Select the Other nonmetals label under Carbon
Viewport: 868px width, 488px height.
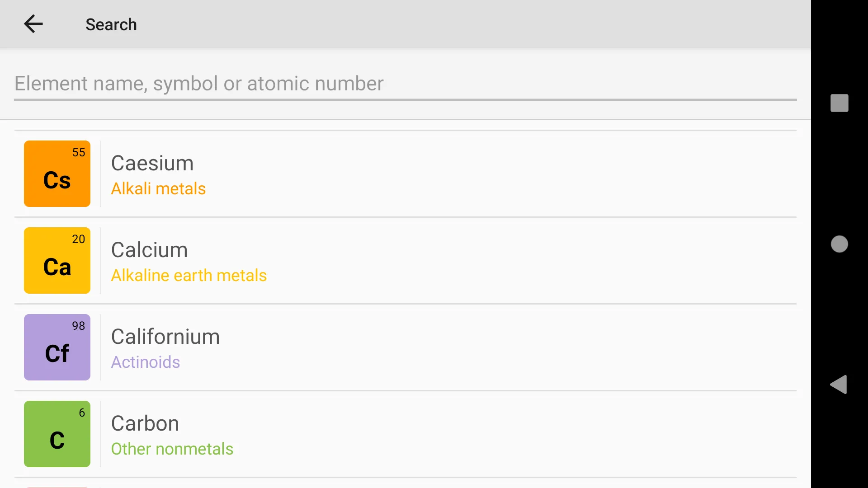click(x=172, y=449)
